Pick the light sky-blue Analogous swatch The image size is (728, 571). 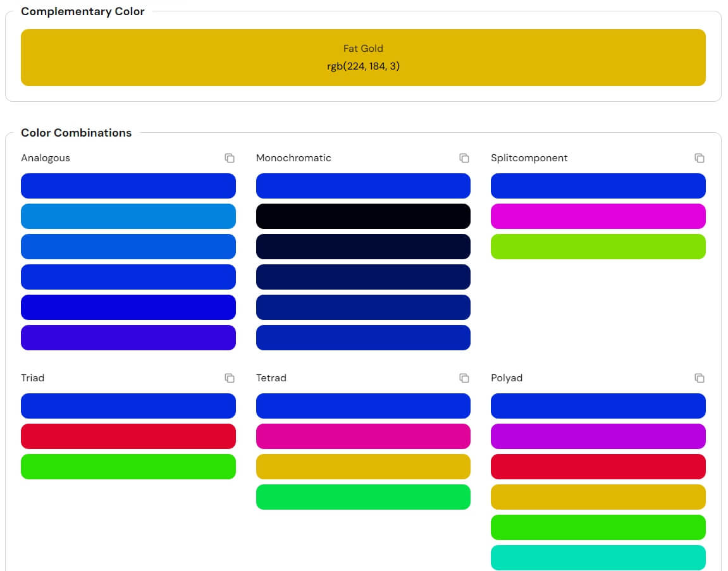[128, 216]
